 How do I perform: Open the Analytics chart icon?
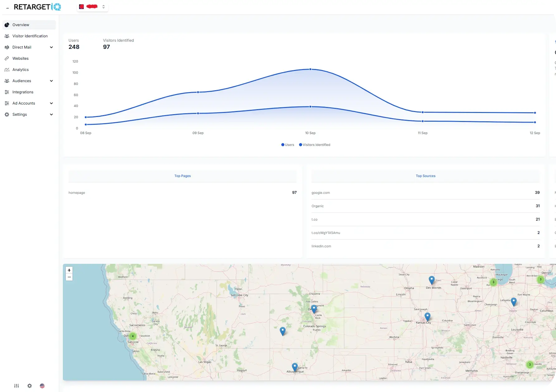coord(7,70)
